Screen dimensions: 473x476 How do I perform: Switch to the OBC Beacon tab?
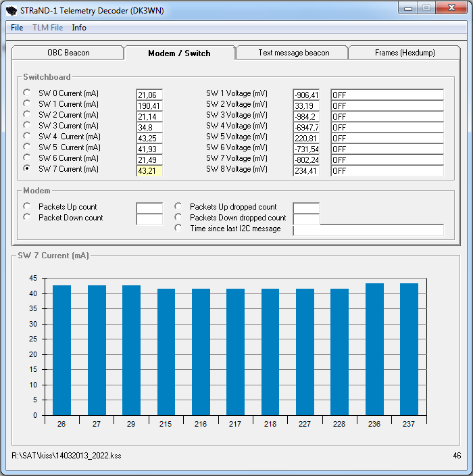pyautogui.click(x=68, y=53)
